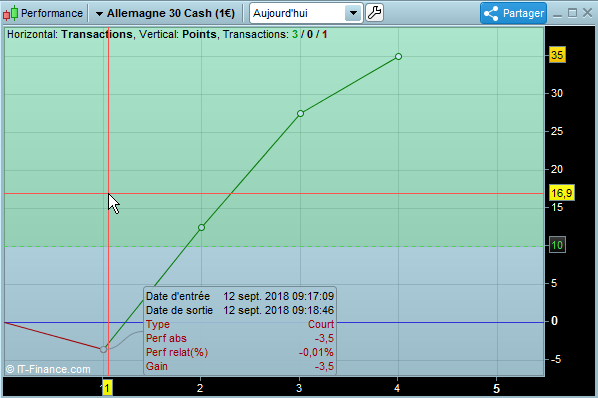Image resolution: width=598 pixels, height=398 pixels.
Task: Click the Horizontal: Transactions header text
Action: [70, 34]
